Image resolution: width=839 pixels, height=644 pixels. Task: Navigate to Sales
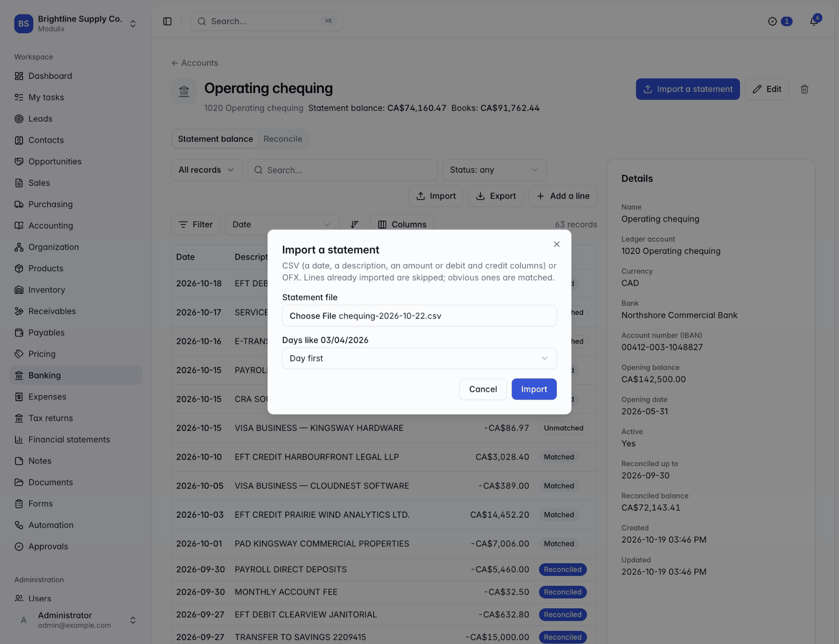(76, 183)
